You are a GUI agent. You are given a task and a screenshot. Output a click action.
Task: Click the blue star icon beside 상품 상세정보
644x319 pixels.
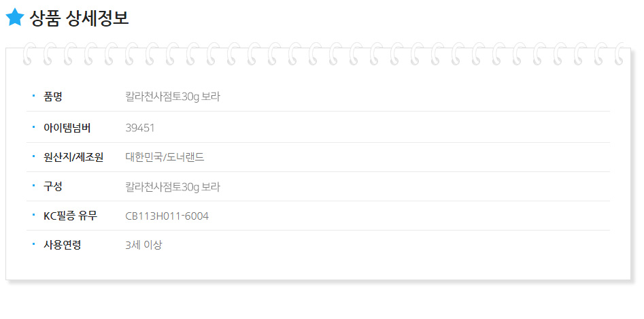coord(15,17)
